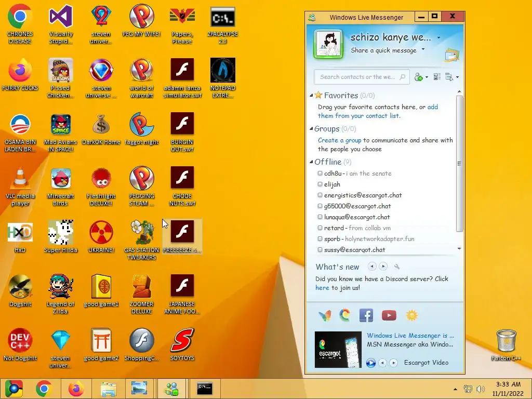Click the Escargot video thumbnail

tap(338, 350)
